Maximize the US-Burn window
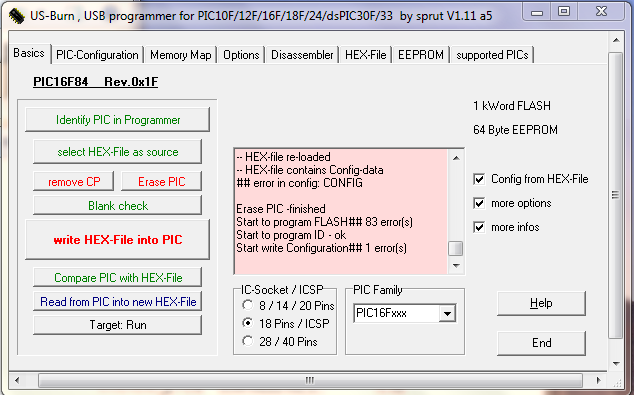The height and width of the screenshot is (395, 634). click(564, 12)
